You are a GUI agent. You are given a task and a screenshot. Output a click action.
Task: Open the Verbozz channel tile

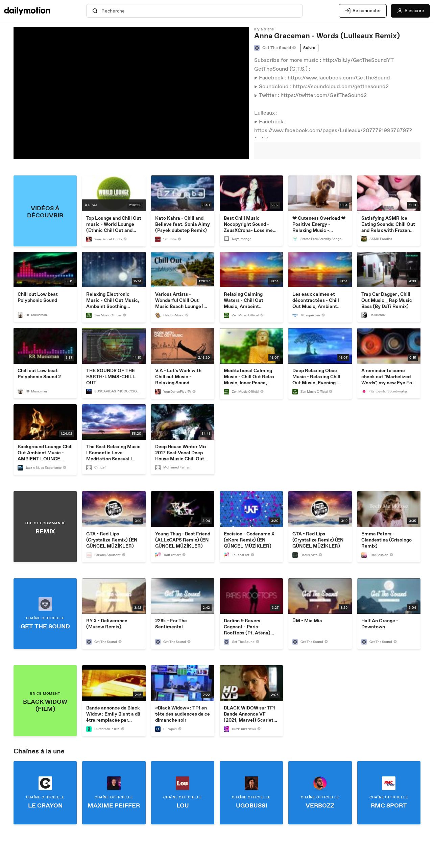(320, 793)
